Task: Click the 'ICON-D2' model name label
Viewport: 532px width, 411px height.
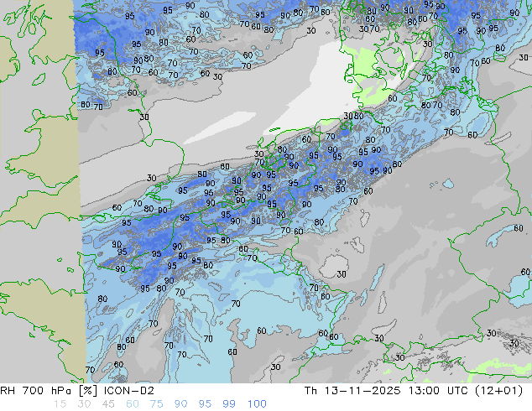Action: (129, 391)
